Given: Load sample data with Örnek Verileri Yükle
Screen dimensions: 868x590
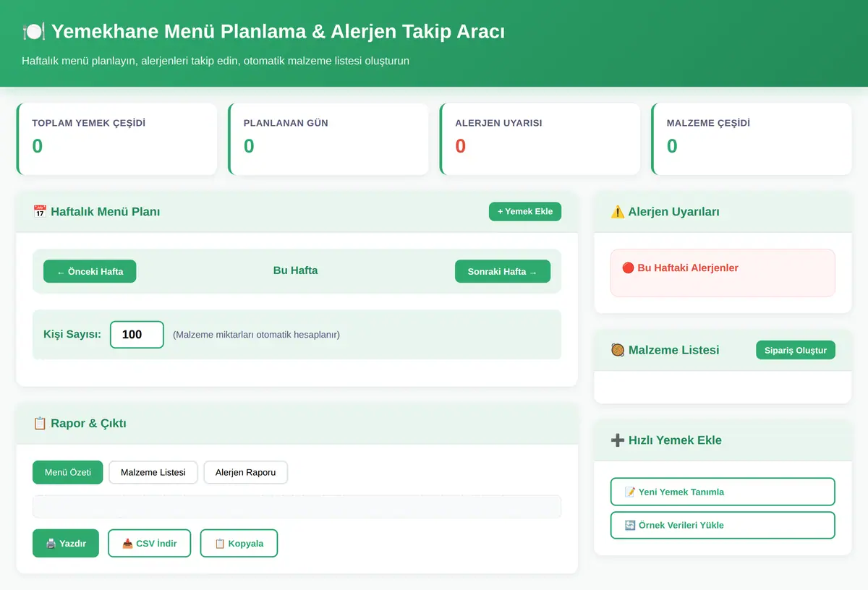Looking at the screenshot, I should (x=723, y=525).
